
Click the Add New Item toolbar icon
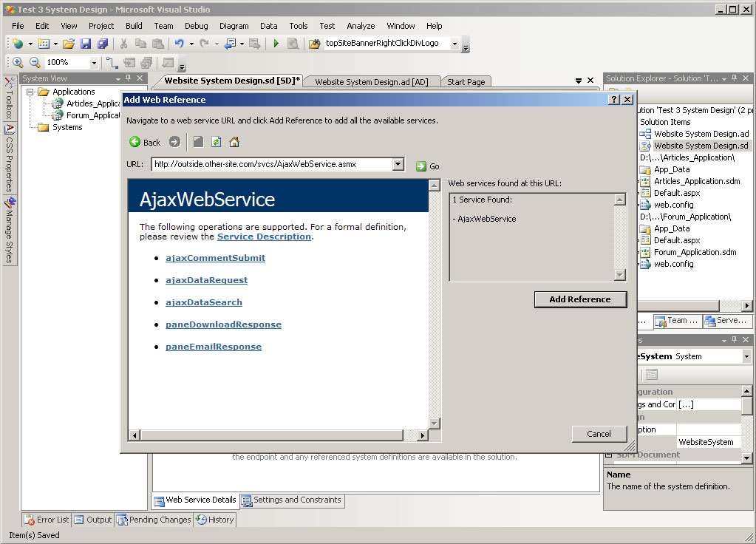tap(44, 44)
